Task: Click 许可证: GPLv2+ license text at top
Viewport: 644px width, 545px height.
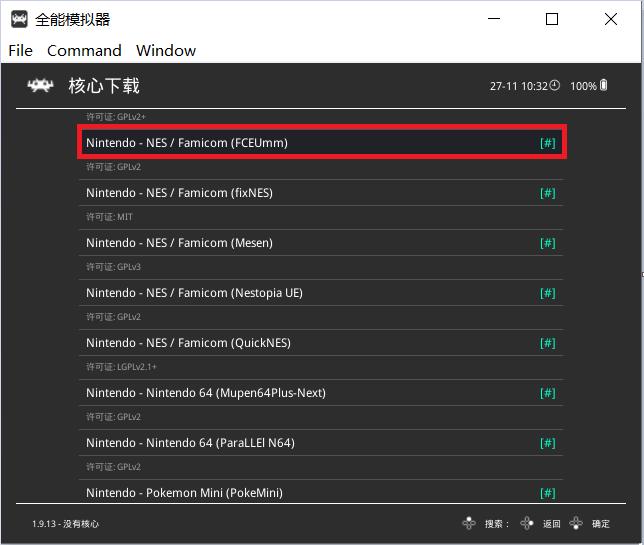Action: 116,117
